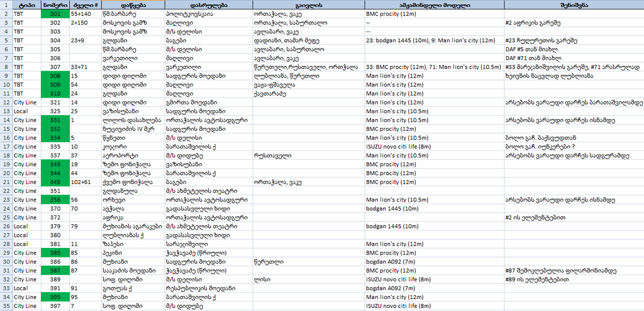Click bogdan A092 (7m) in row 391
This screenshot has width=644, height=311.
[434, 288]
